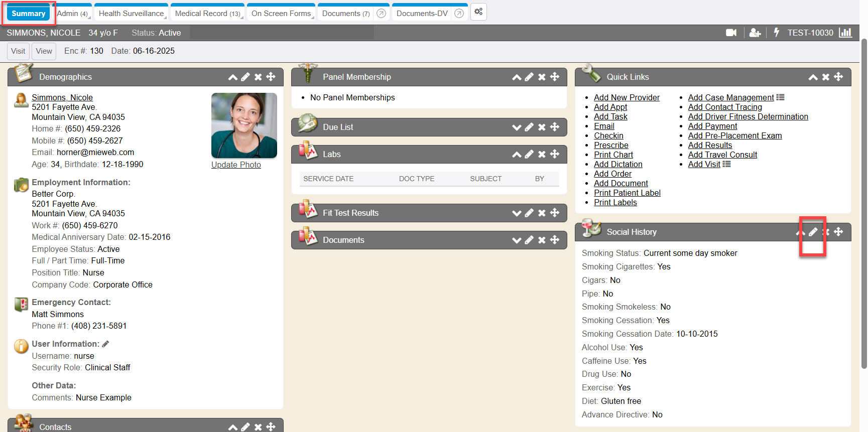
Task: Expand the Due List panel
Action: click(x=516, y=127)
